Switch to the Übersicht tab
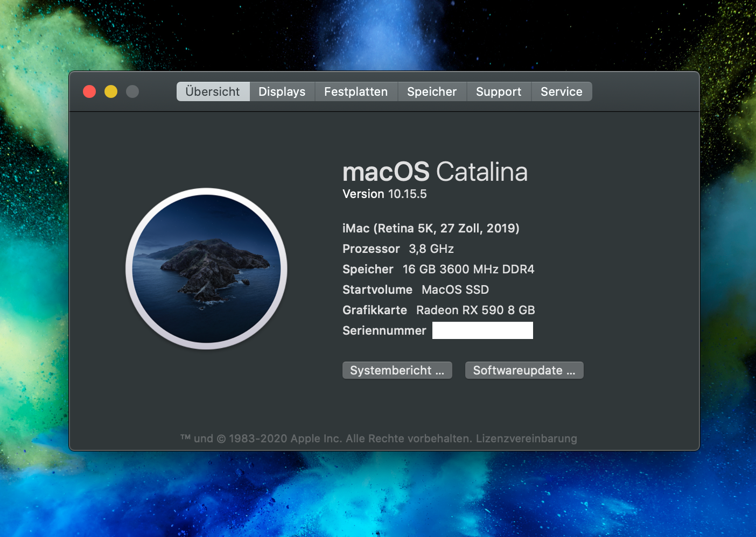756x537 pixels. (x=213, y=91)
